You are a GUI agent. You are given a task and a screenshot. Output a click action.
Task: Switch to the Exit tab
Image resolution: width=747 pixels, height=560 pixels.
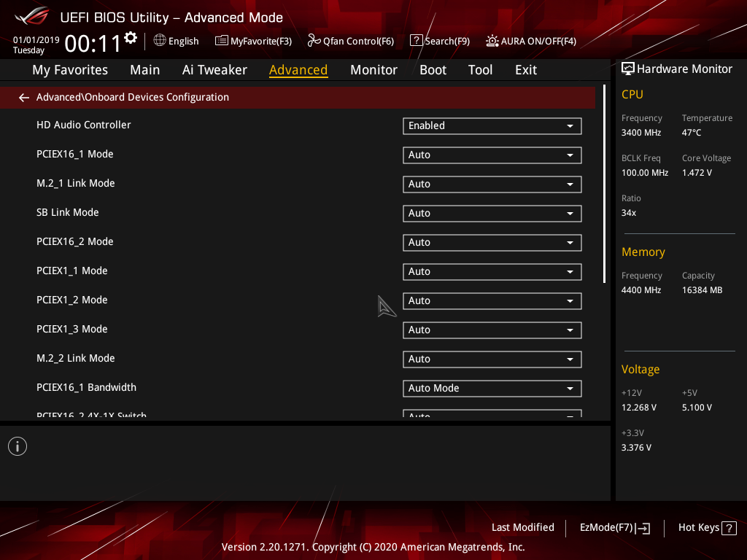(526, 70)
